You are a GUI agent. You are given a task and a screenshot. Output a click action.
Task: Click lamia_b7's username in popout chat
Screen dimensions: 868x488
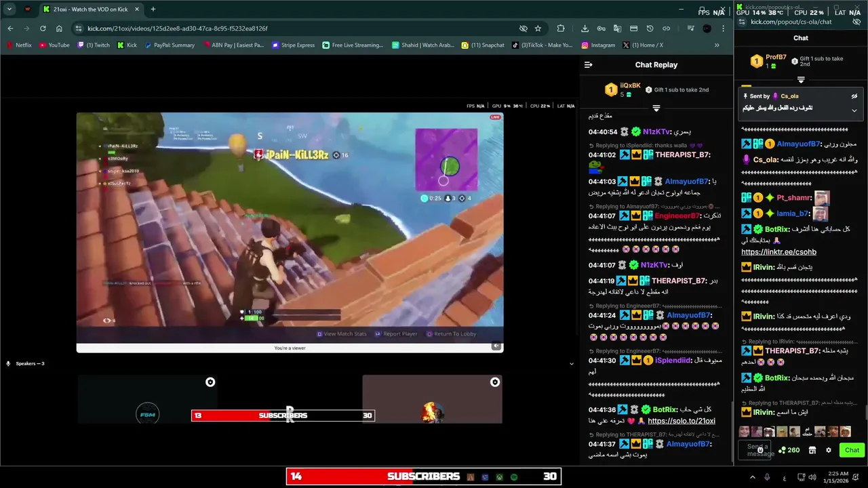click(x=792, y=213)
